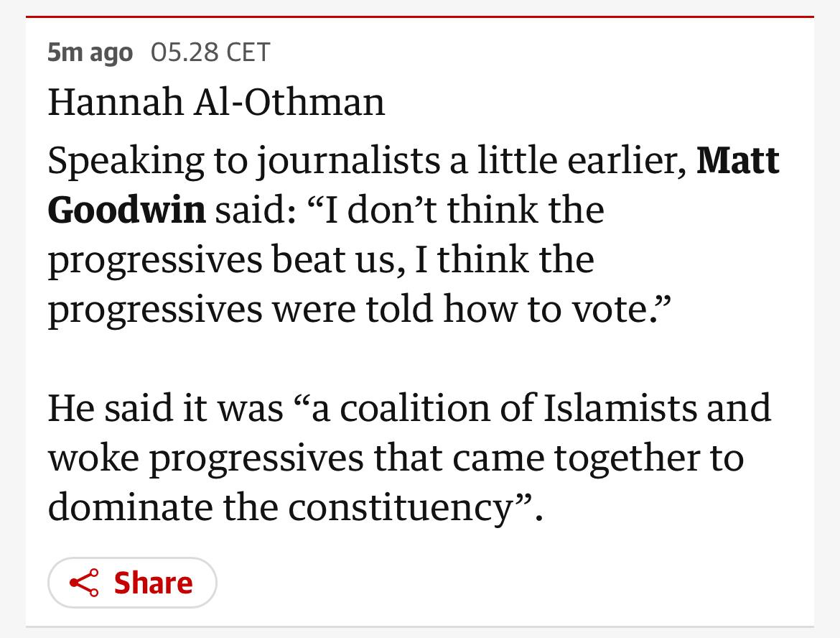Click the bold word 'Goodwin'
The height and width of the screenshot is (638, 840).
(126, 210)
